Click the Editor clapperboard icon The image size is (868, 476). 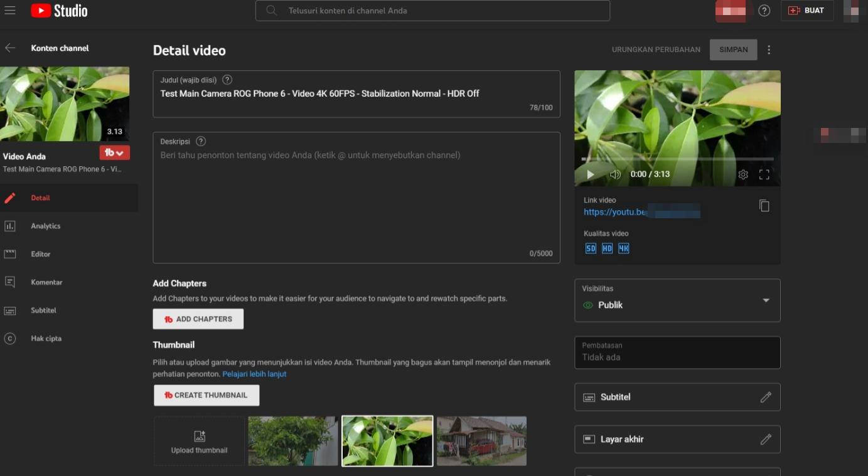10,254
